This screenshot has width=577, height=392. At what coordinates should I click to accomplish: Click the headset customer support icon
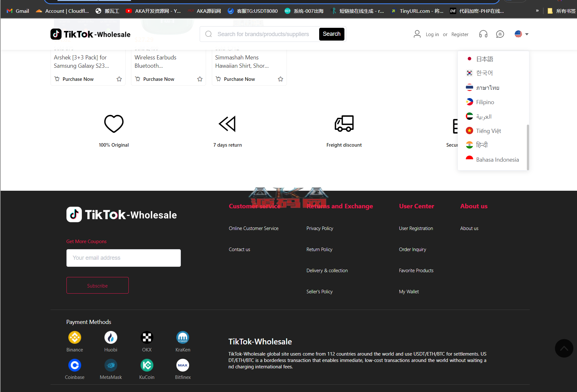point(483,34)
